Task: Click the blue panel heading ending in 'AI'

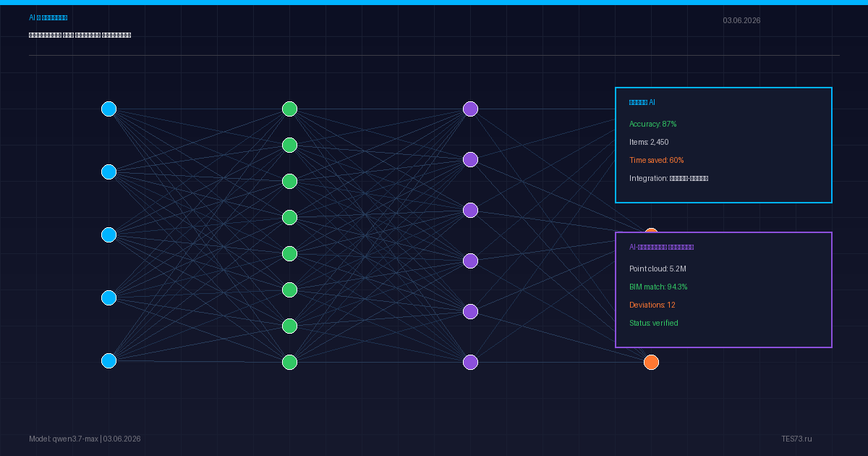Action: pos(642,103)
